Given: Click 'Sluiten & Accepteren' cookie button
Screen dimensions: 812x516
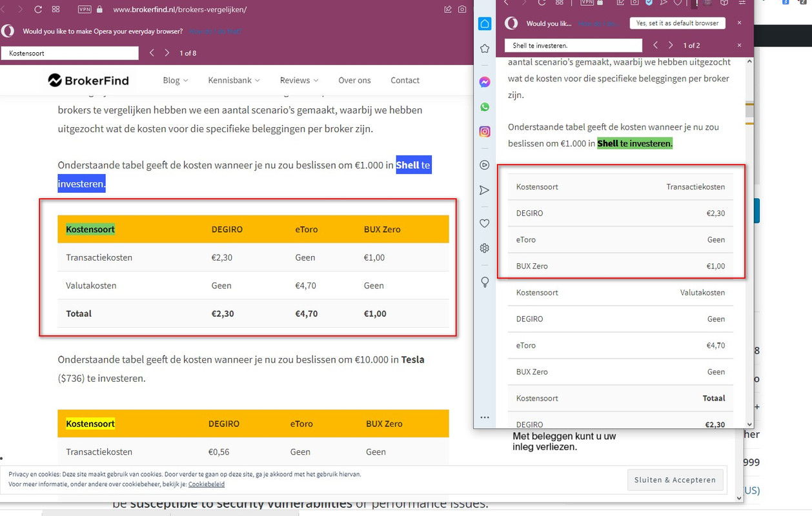Looking at the screenshot, I should 675,480.
